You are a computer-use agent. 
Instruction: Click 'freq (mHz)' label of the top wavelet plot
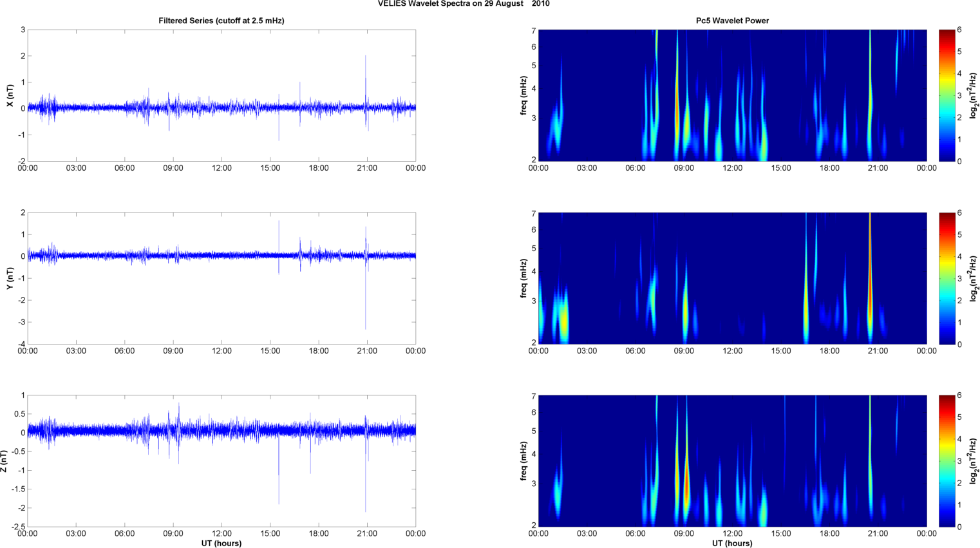pyautogui.click(x=524, y=95)
